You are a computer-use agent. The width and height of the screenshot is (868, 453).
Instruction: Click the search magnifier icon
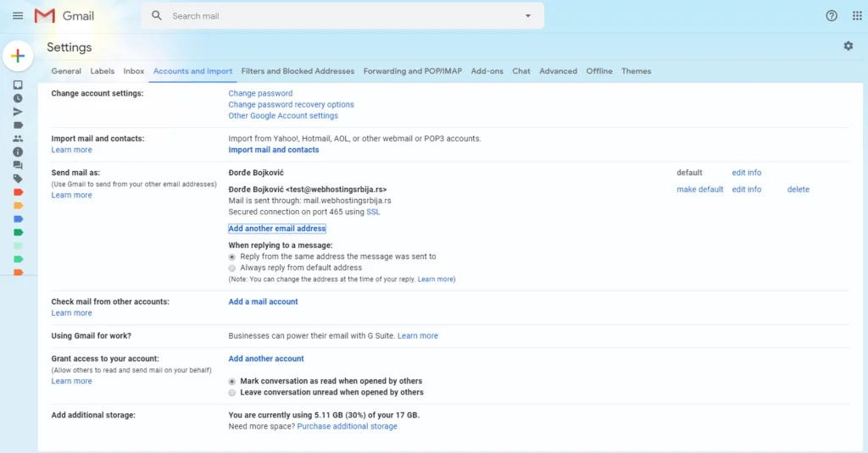pos(157,15)
